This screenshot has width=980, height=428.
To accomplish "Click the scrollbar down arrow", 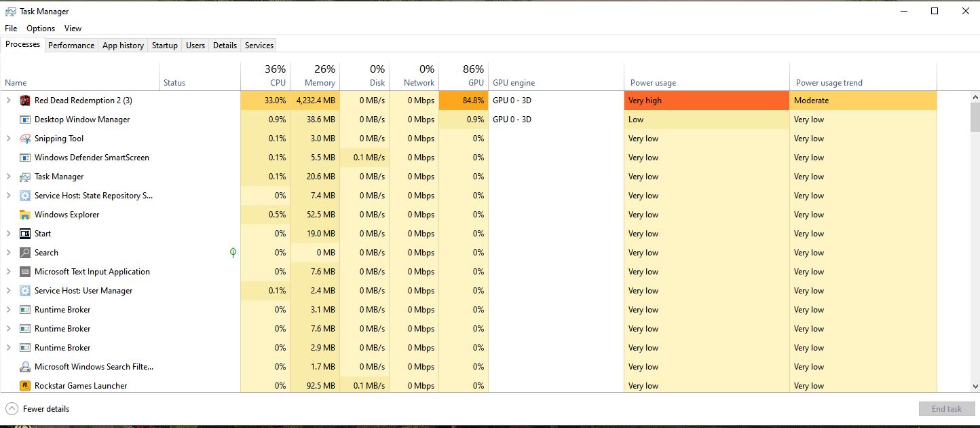I will pos(975,386).
